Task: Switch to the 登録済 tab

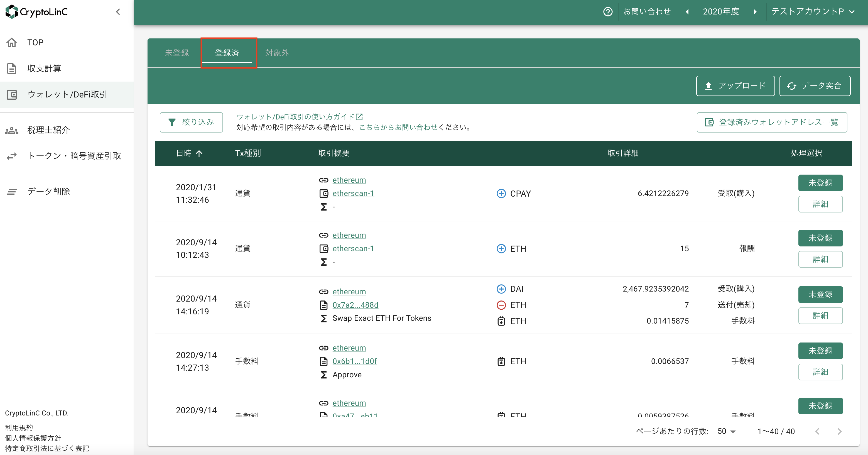Action: pyautogui.click(x=227, y=53)
